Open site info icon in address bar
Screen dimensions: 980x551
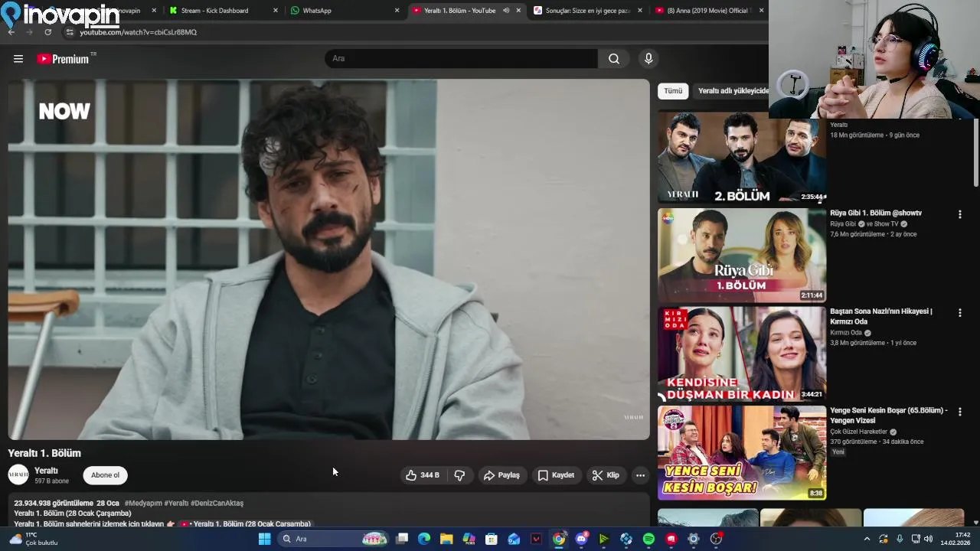(x=70, y=32)
